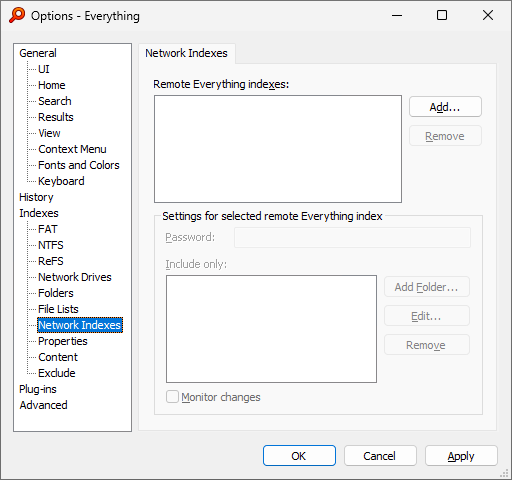Screen dimensions: 512x480
Task: Open NTFS index settings
Action: (51, 245)
